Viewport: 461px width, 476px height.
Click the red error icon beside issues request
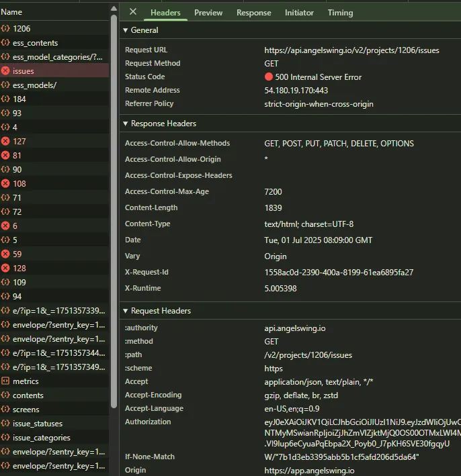tap(6, 71)
